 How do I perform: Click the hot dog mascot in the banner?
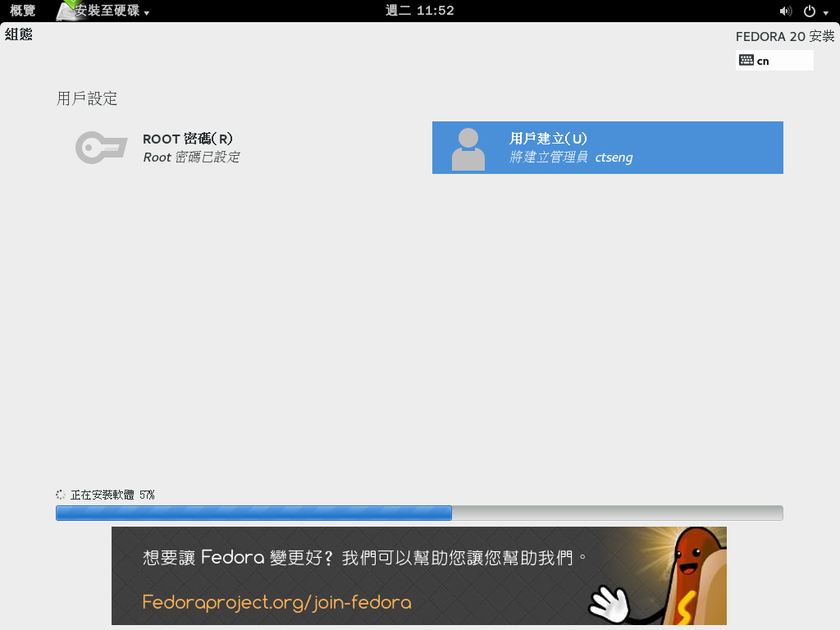click(x=691, y=577)
